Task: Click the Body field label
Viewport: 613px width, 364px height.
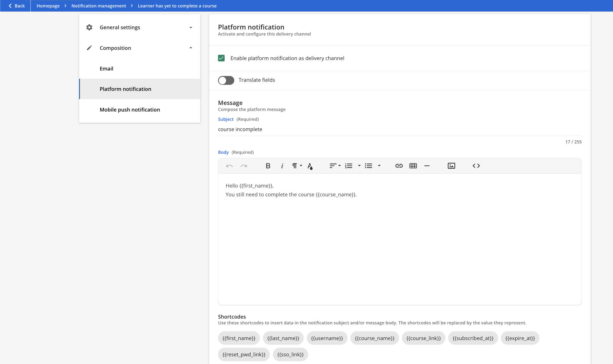Action: click(x=223, y=152)
